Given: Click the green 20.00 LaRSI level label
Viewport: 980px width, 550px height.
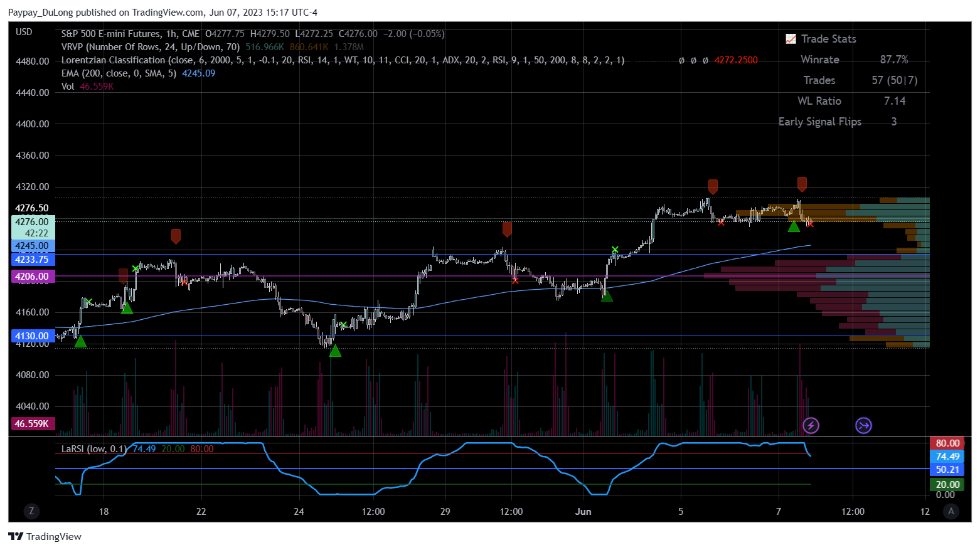Looking at the screenshot, I should tap(947, 485).
